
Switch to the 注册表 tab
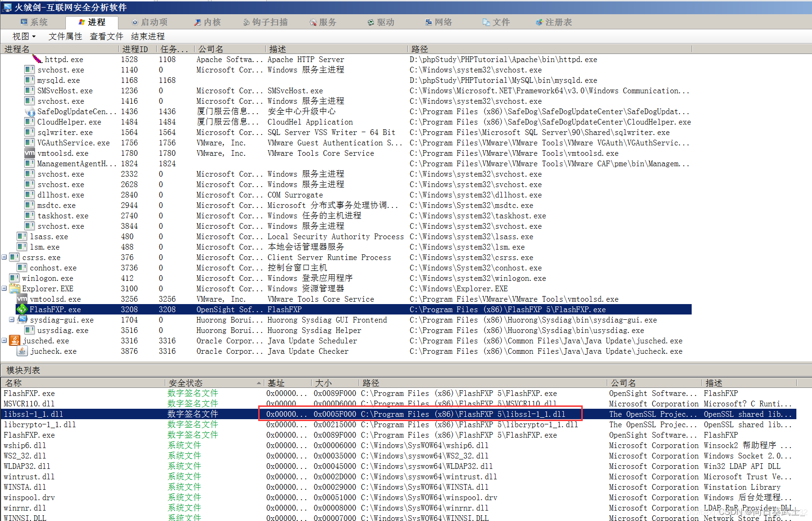click(x=554, y=22)
